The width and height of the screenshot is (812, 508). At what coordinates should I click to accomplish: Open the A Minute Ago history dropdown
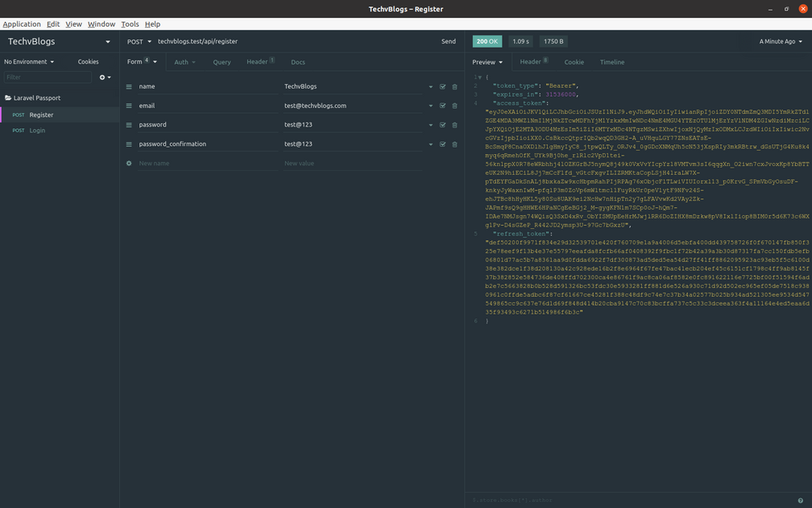781,41
